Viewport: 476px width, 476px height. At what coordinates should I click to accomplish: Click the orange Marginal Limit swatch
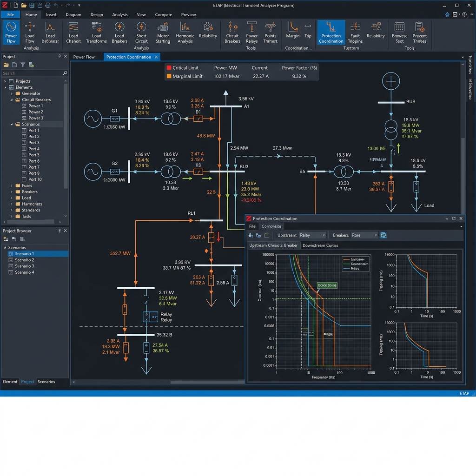click(169, 76)
